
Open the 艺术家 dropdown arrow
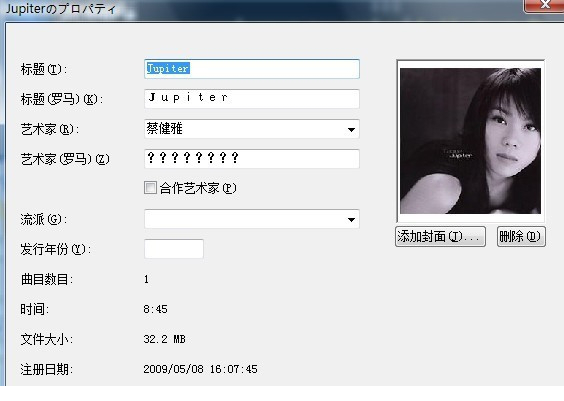click(351, 129)
